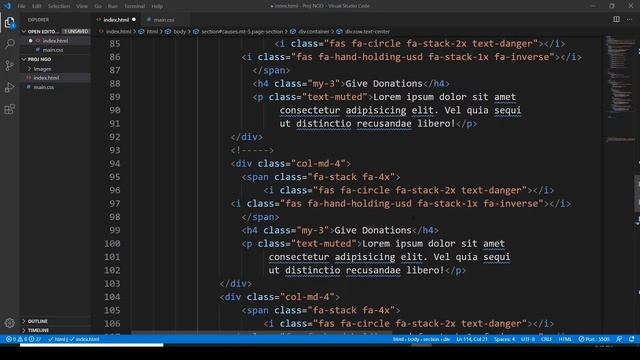Click line number 94 in gutter
The image size is (640, 360).
tap(115, 164)
